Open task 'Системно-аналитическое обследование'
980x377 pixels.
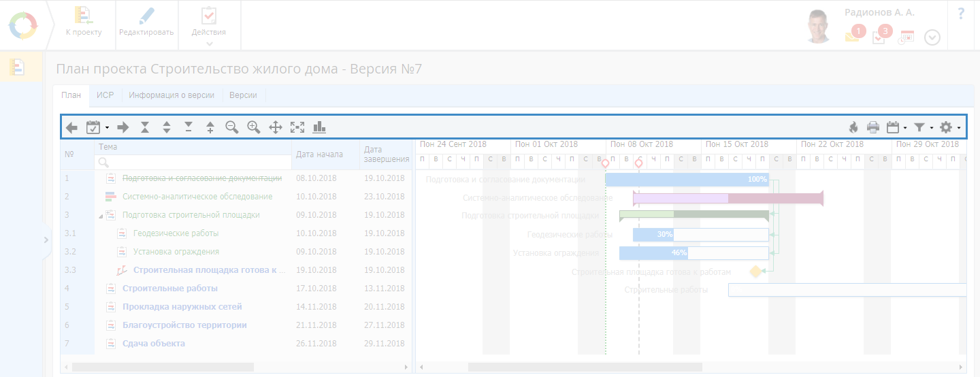coord(197,197)
